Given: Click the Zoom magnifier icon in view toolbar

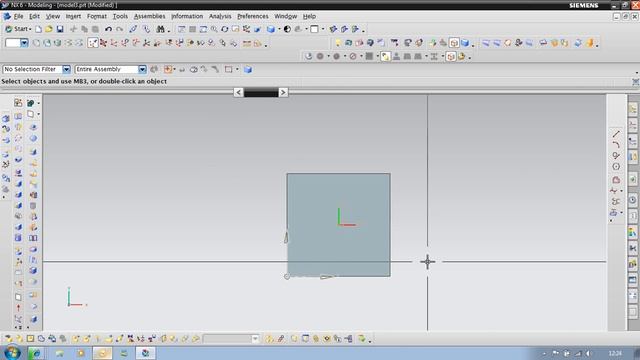Looking at the screenshot, I should point(214,29).
